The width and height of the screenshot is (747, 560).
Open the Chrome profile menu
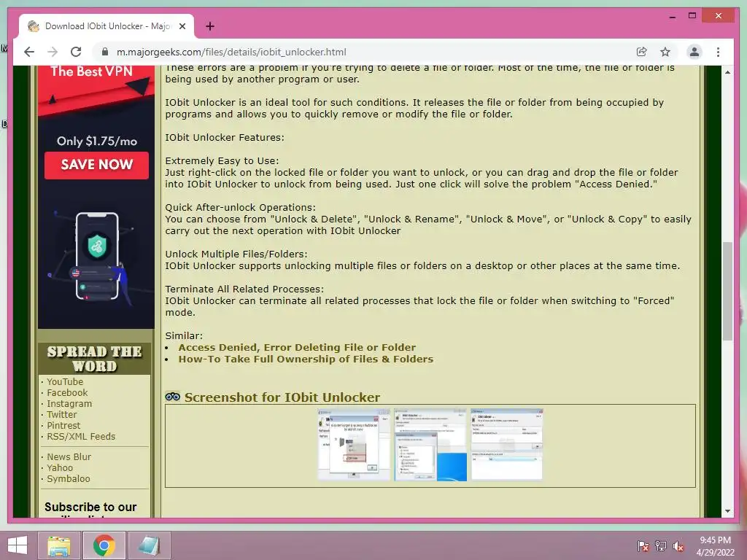pyautogui.click(x=694, y=52)
